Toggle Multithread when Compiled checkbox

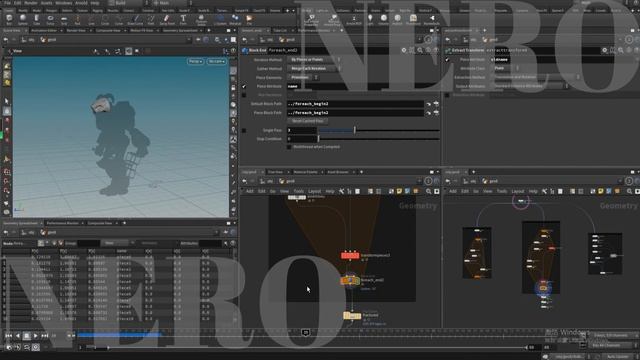pyautogui.click(x=289, y=147)
